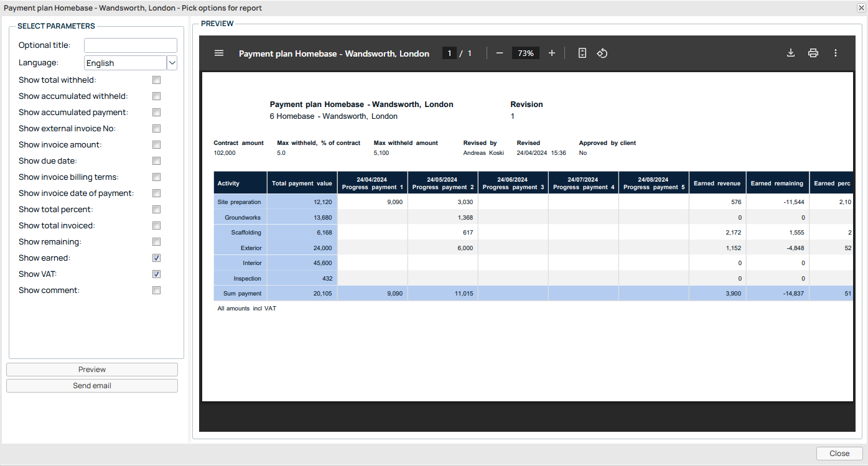The image size is (868, 466).
Task: Zoom in with the plus icon
Action: point(552,53)
